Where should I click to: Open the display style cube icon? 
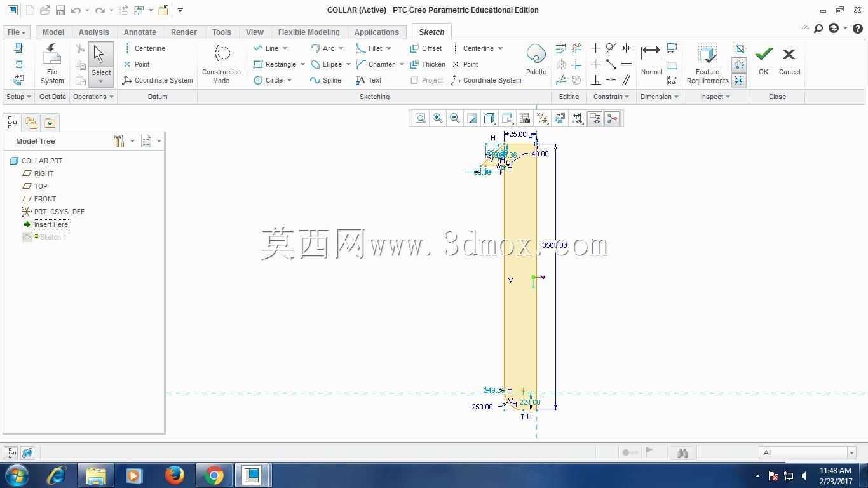pos(489,118)
